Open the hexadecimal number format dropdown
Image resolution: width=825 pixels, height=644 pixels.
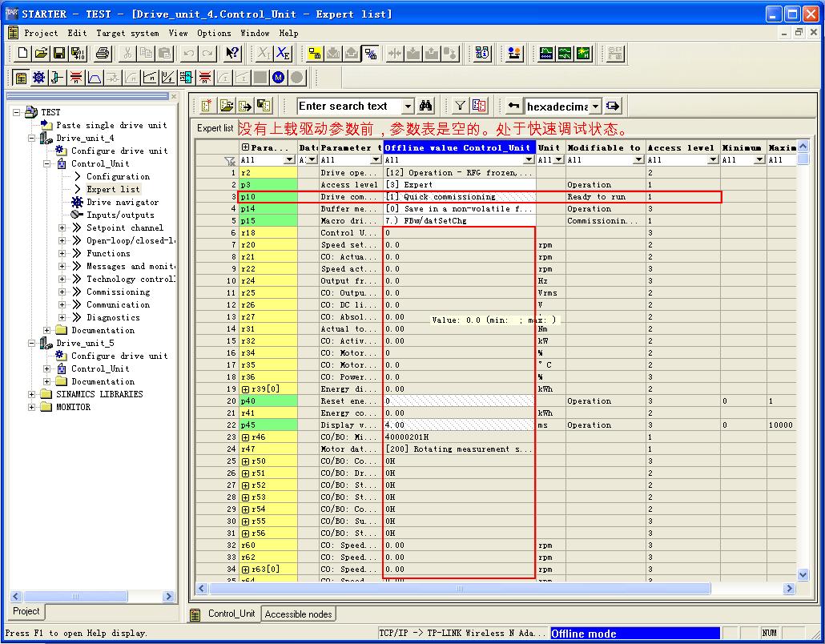click(x=594, y=106)
